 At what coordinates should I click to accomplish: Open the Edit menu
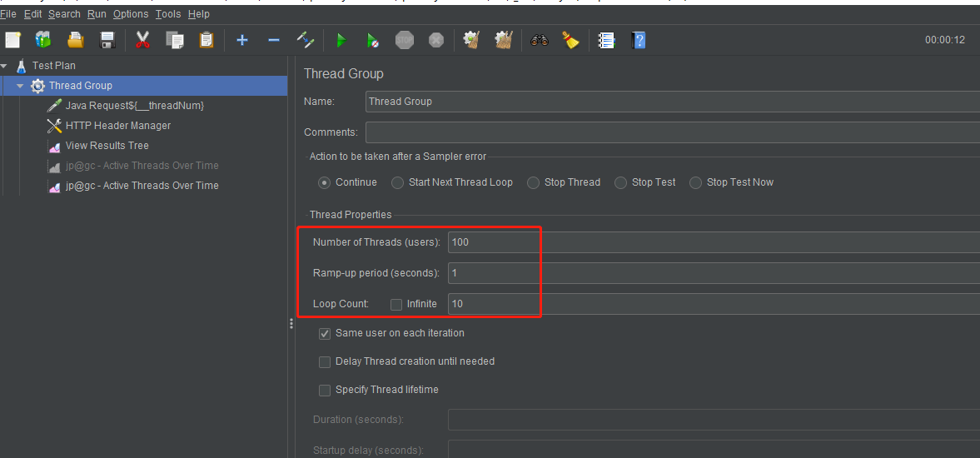32,14
